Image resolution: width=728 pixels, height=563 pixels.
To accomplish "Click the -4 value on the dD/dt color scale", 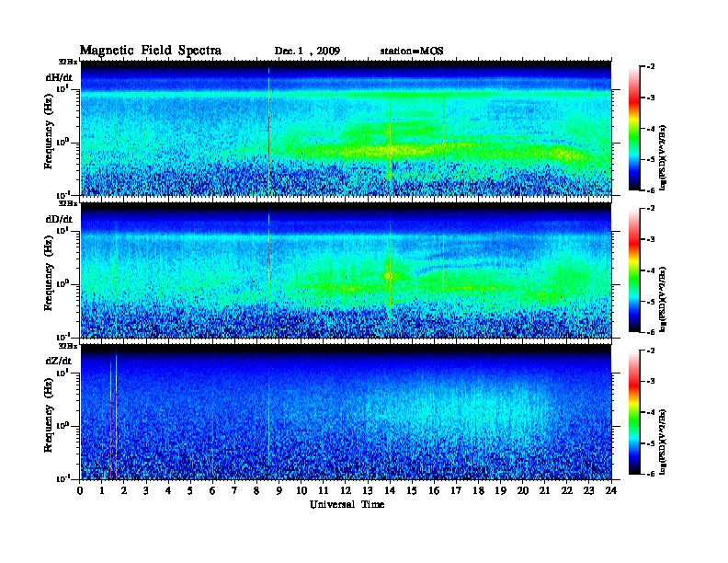I will click(651, 270).
